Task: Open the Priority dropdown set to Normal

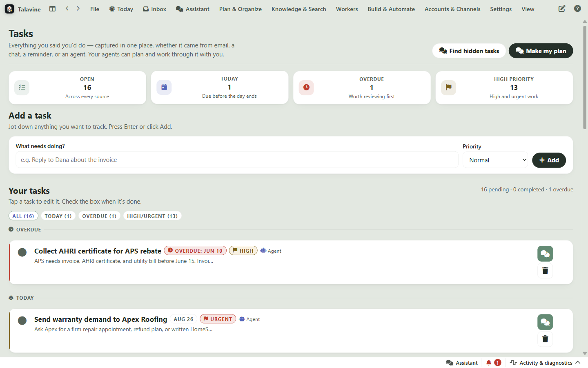Action: (x=495, y=160)
